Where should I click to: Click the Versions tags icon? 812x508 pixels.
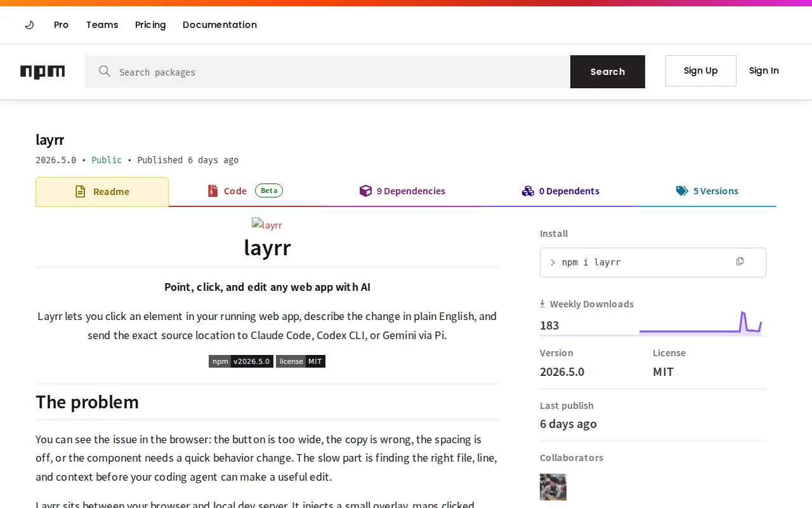pyautogui.click(x=682, y=190)
